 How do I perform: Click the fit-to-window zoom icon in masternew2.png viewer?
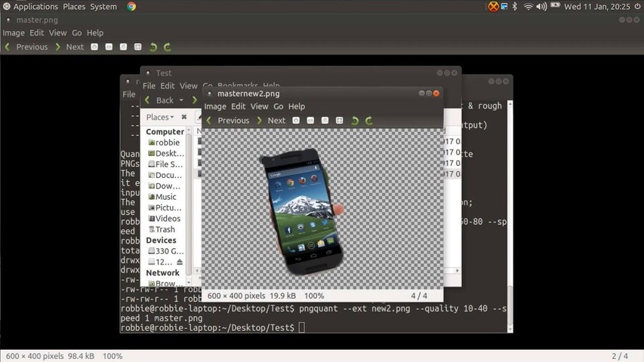click(x=340, y=121)
